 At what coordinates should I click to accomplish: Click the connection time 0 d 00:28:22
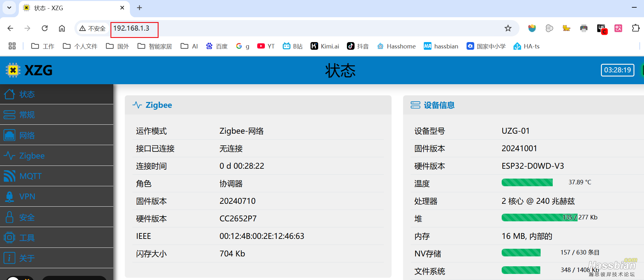(242, 166)
